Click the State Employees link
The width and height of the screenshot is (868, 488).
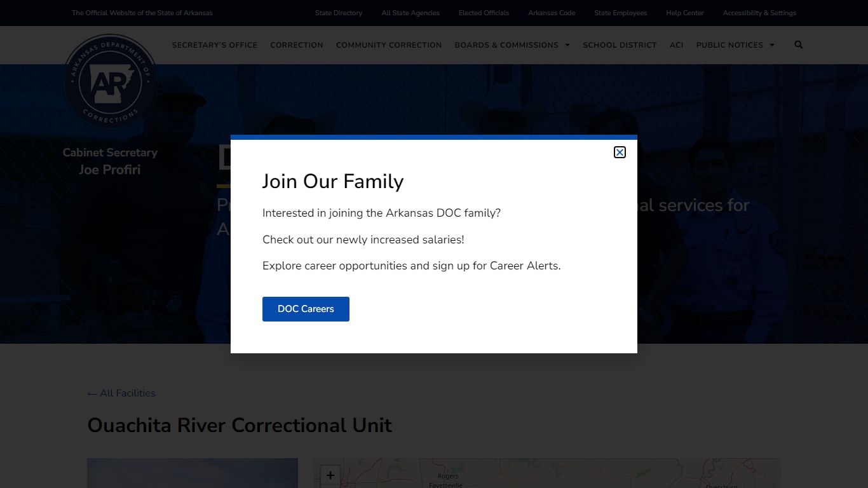(x=620, y=13)
